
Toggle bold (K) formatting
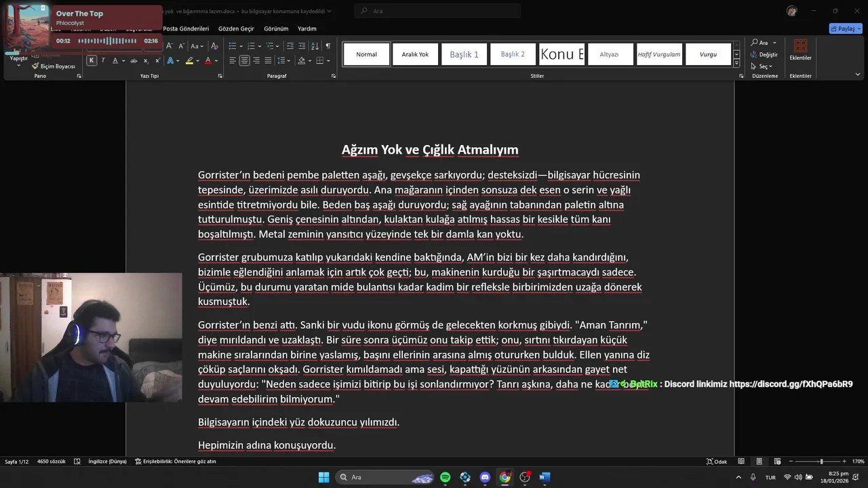[x=92, y=60]
